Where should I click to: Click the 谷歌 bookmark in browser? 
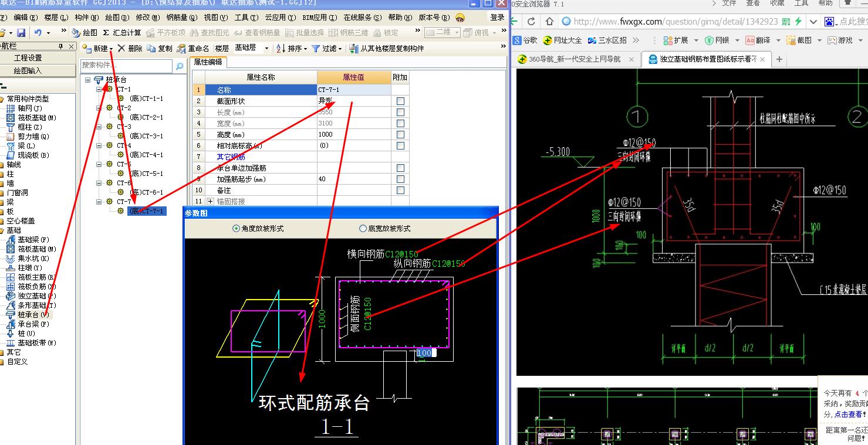(525, 40)
